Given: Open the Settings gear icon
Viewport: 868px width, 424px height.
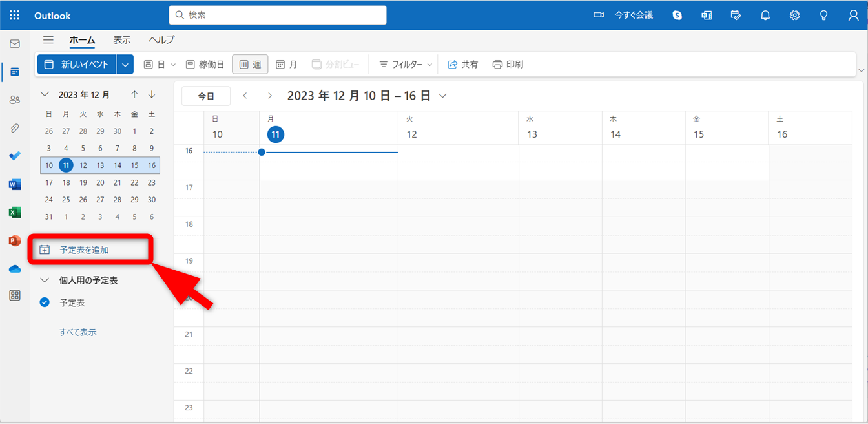Looking at the screenshot, I should tap(794, 16).
